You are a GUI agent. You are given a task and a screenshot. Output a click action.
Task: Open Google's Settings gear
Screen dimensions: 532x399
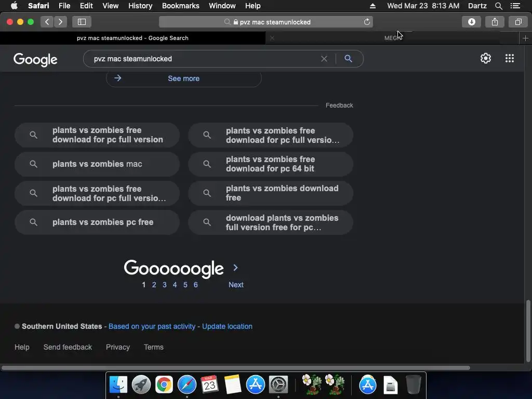[486, 58]
